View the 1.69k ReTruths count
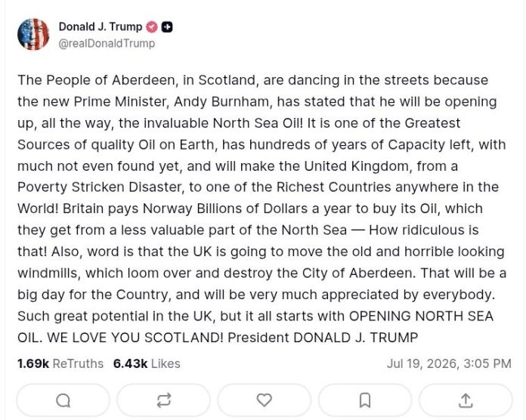 coord(33,363)
